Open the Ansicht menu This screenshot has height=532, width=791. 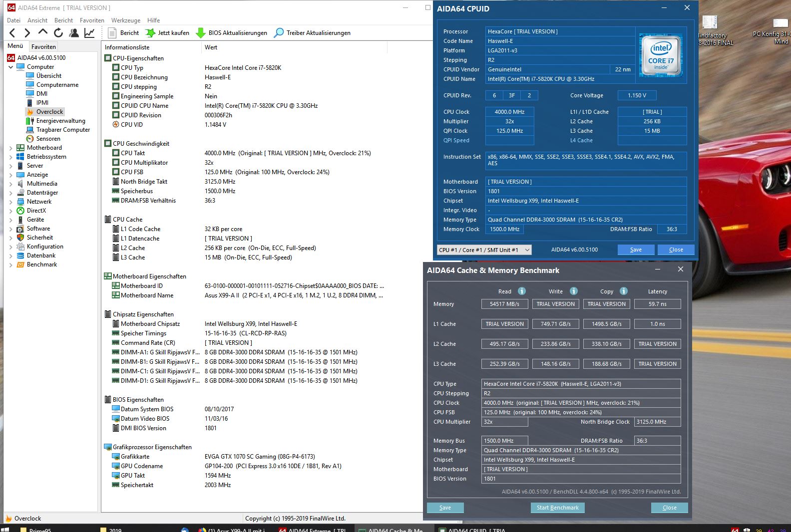click(37, 20)
